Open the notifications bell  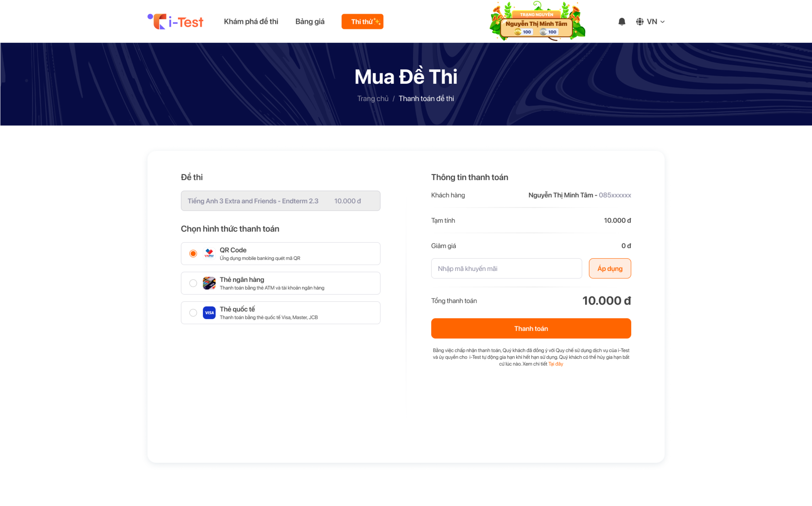[621, 22]
